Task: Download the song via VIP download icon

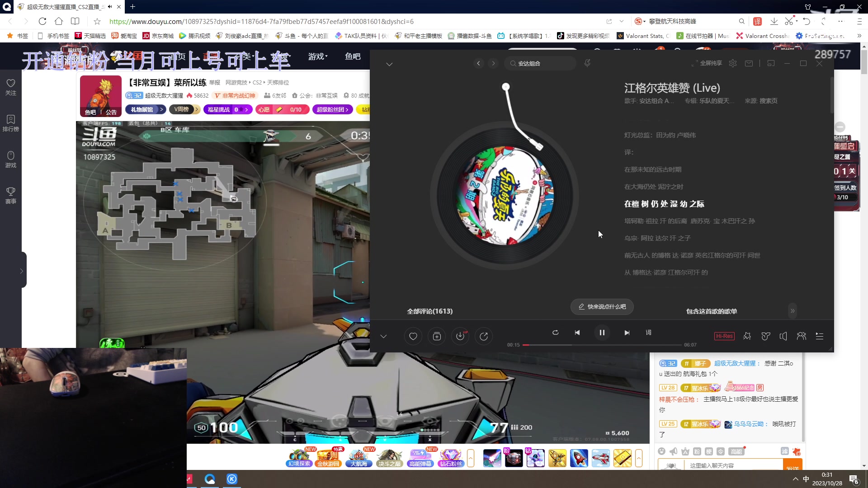Action: pos(460,336)
